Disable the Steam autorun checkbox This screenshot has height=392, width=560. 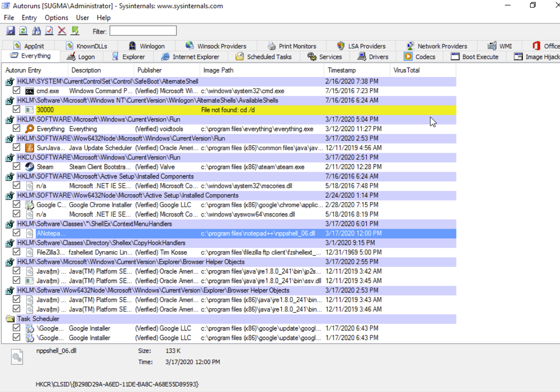16,166
